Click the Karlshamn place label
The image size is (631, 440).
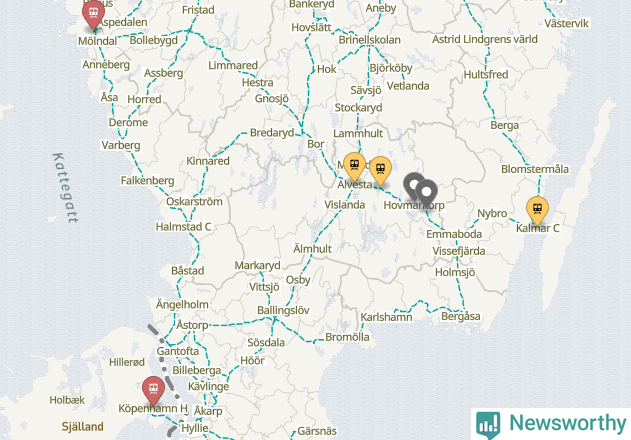coord(386,317)
